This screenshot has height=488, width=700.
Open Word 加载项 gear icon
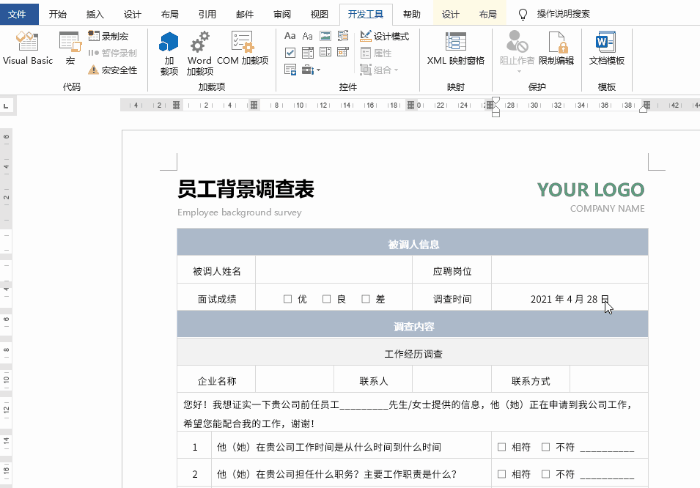coord(199,50)
